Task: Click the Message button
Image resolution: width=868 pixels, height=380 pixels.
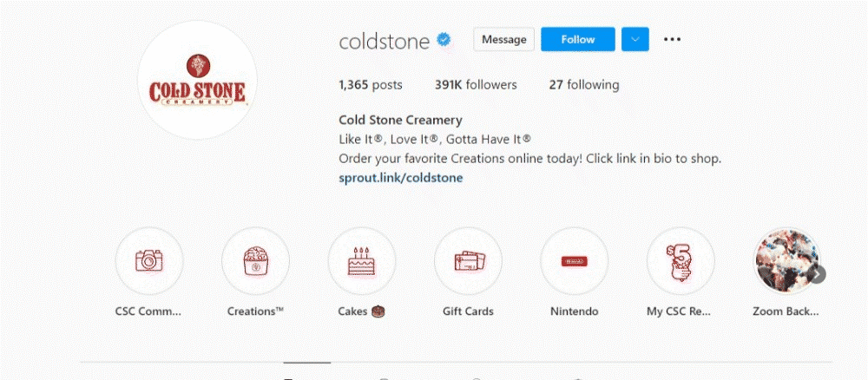Action: click(503, 39)
